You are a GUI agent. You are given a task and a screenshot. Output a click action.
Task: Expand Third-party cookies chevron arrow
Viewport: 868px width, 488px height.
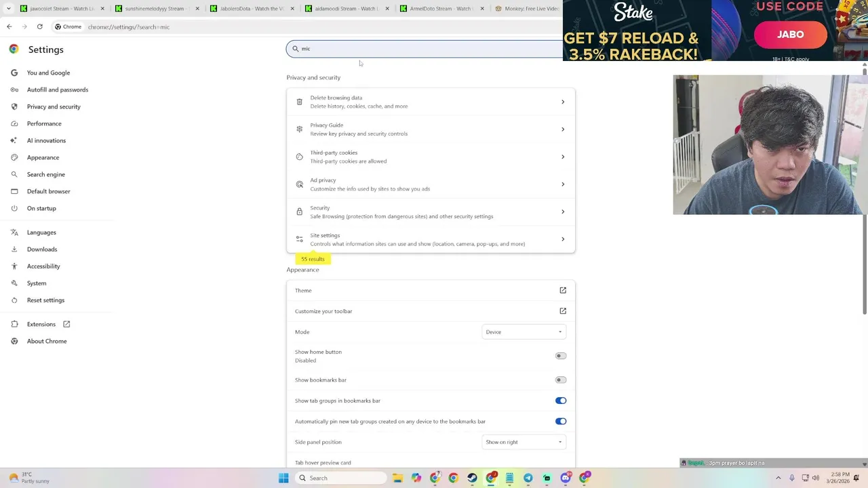[x=563, y=157]
